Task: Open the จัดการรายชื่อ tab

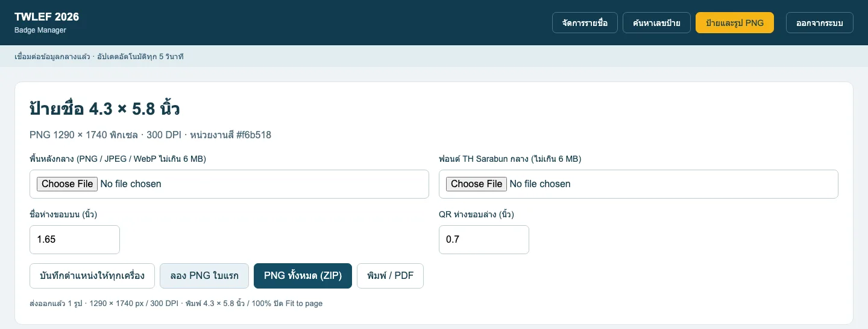Action: point(585,23)
